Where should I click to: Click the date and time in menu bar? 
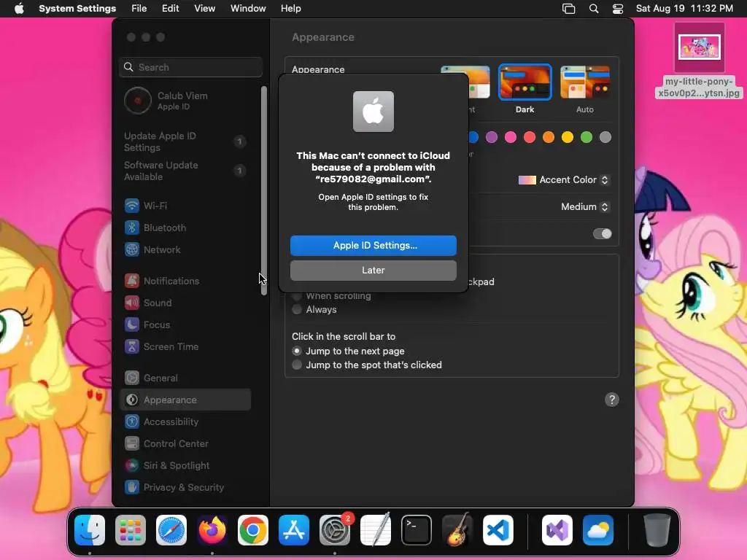click(x=684, y=9)
